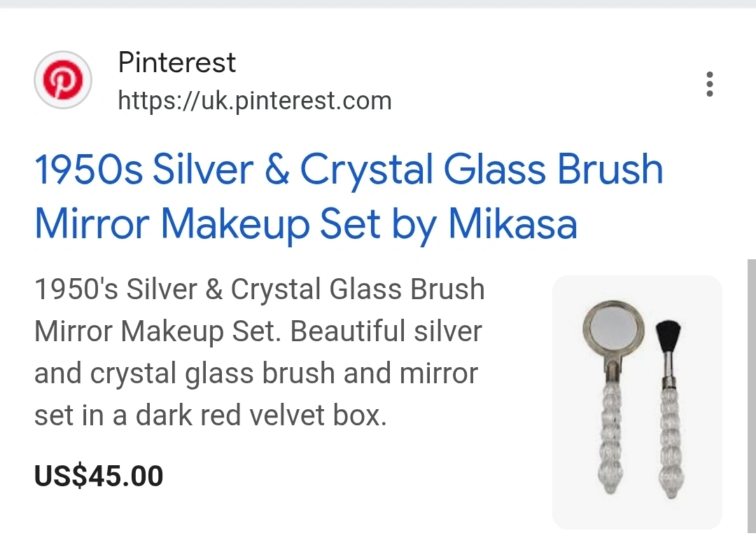Click "Crystal Glass" in the blue title
756x550 pixels.
419,170
